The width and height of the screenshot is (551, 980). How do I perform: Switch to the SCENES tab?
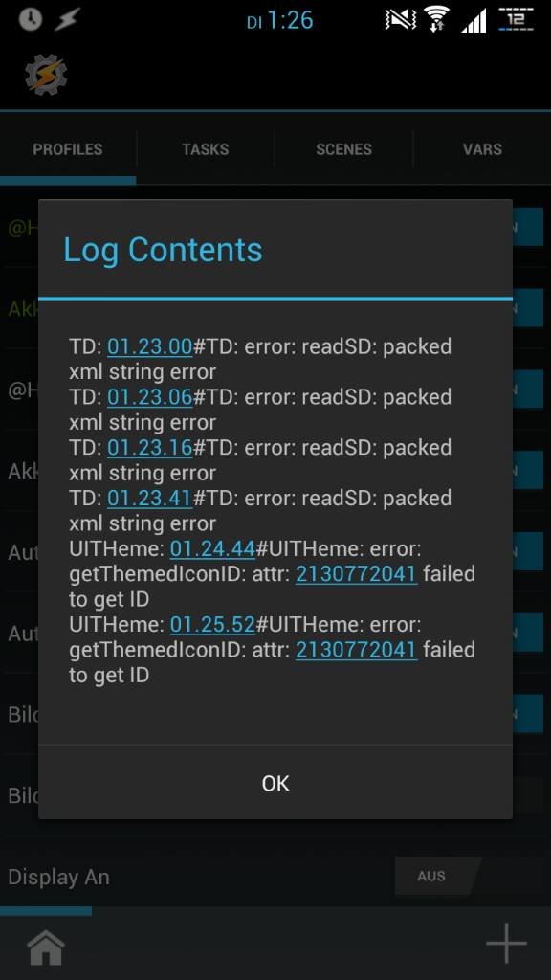tap(343, 149)
